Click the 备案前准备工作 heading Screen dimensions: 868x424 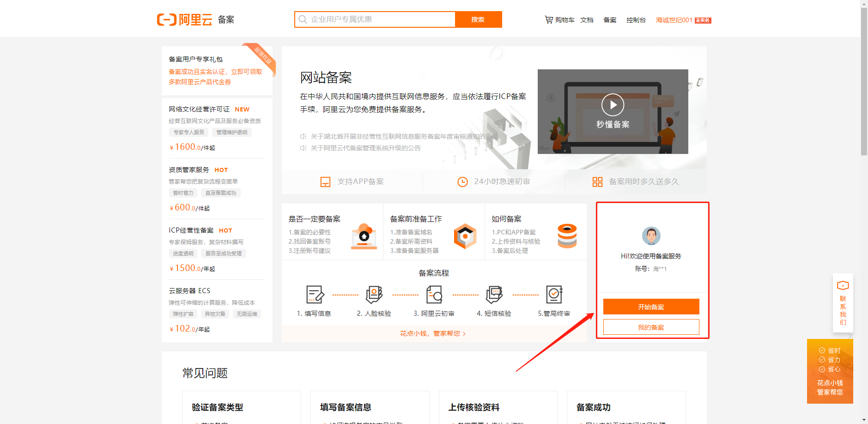coord(416,219)
